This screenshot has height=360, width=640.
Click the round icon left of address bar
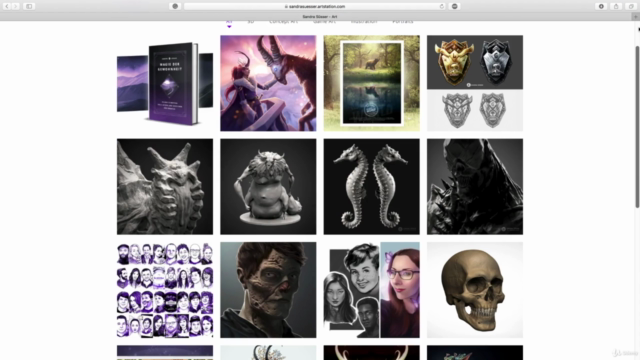(175, 6)
